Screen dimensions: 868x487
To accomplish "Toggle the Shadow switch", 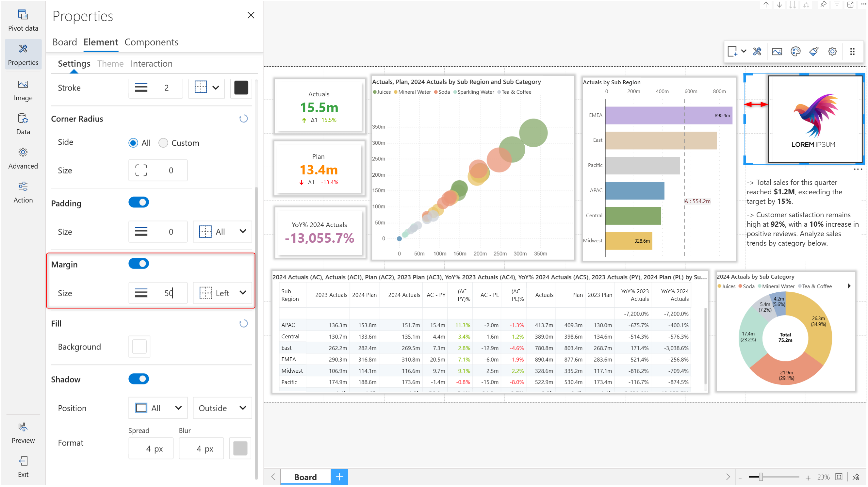I will pyautogui.click(x=139, y=379).
